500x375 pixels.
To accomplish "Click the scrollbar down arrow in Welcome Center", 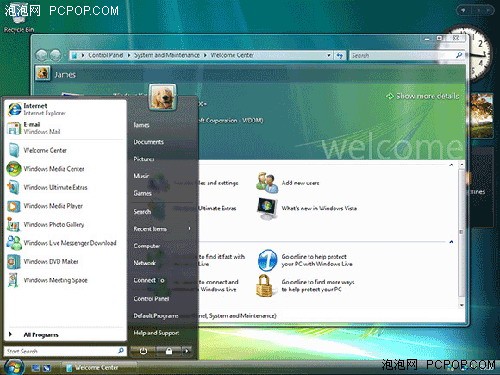I will pos(462,305).
